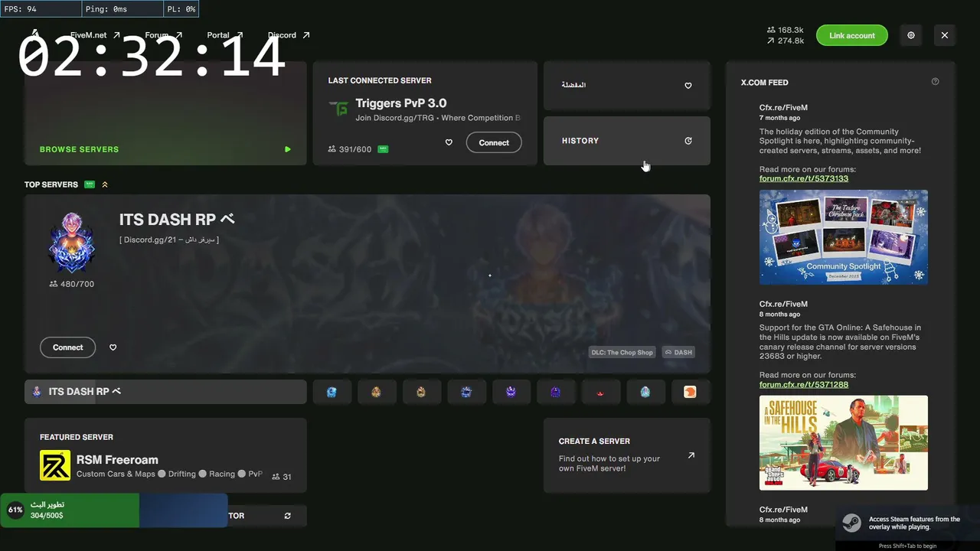The image size is (980, 551).
Task: Click the 304/500$ donation goal progress bar
Action: (x=114, y=510)
